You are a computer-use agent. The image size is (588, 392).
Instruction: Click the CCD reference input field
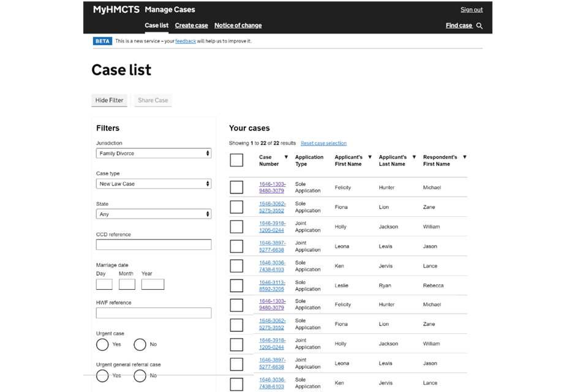click(x=154, y=245)
